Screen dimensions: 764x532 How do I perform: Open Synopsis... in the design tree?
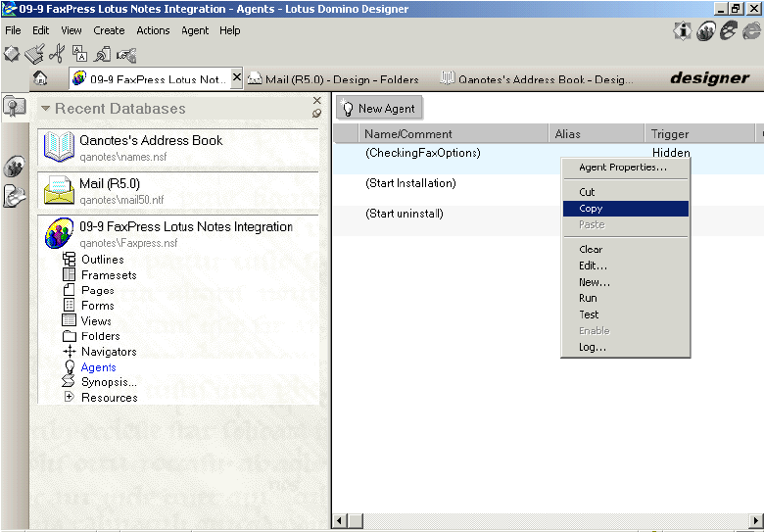[x=109, y=382]
